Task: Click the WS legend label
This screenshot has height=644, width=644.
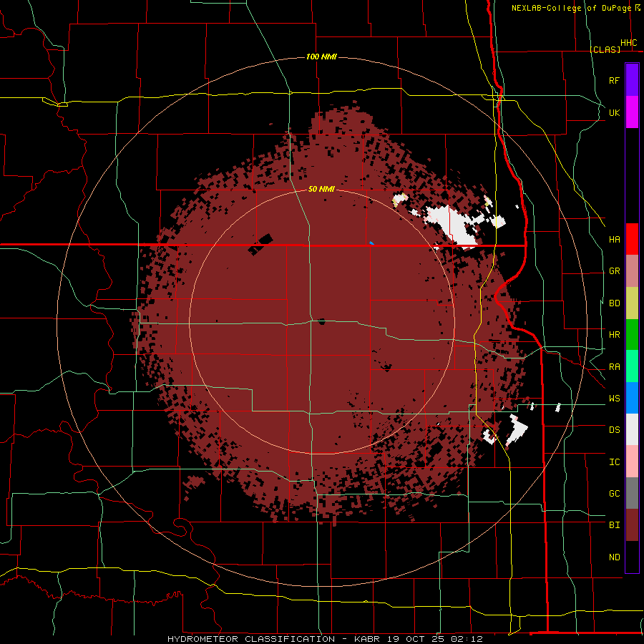Action: point(615,399)
